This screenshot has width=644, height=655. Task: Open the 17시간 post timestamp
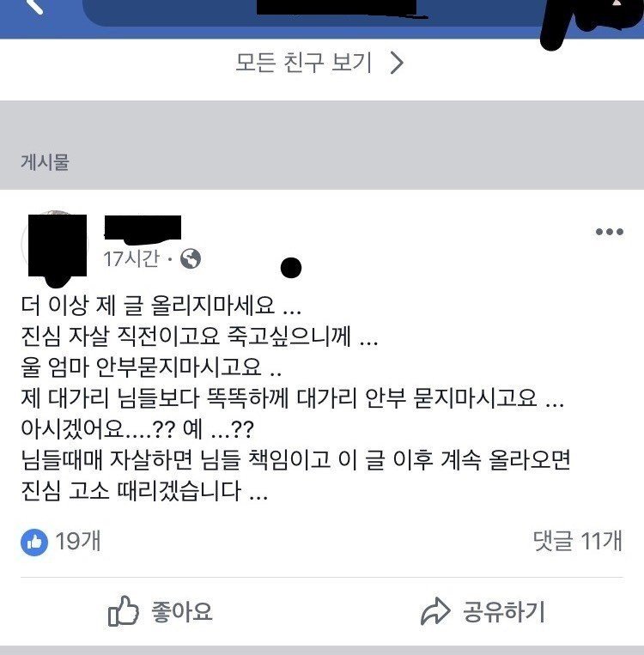[131, 259]
